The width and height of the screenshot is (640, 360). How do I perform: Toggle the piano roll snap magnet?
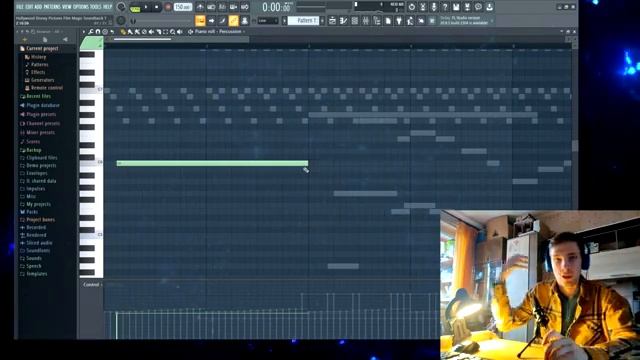[98, 31]
